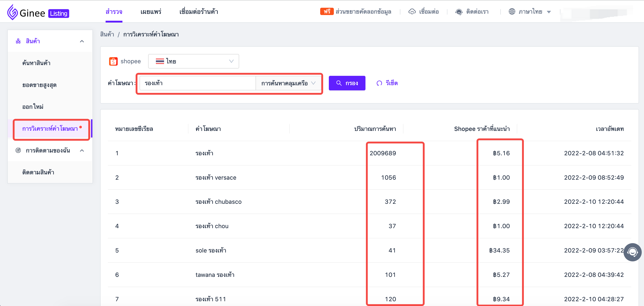Open the ติดต่อเรา link
The width and height of the screenshot is (644, 306).
coord(477,12)
